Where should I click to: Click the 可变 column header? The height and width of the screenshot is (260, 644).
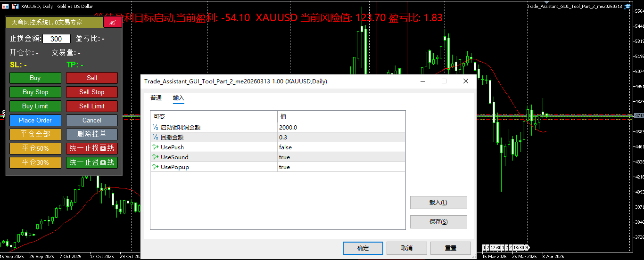(214, 116)
